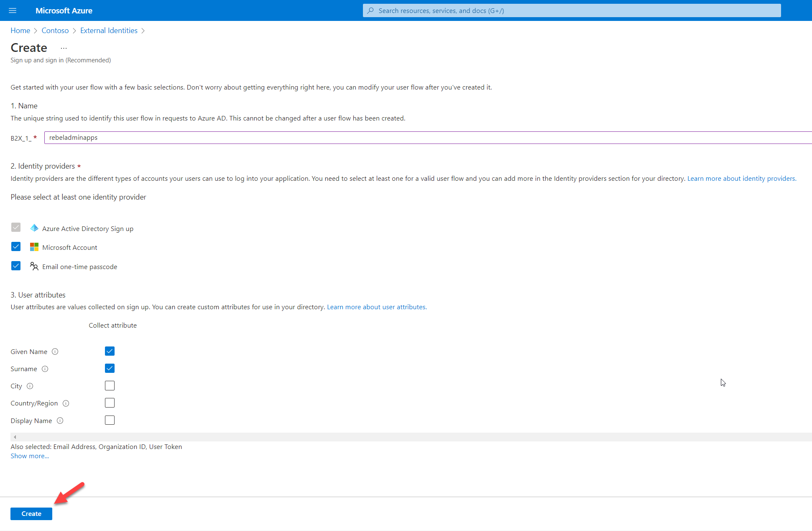812x531 pixels.
Task: Click the Azure Active Directory Sign up label
Action: click(88, 229)
